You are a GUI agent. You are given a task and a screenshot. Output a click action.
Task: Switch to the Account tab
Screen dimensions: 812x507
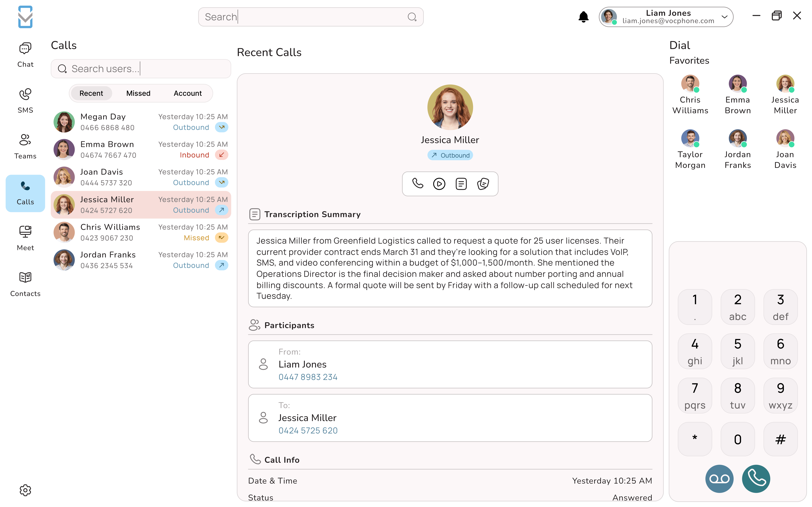coord(188,93)
